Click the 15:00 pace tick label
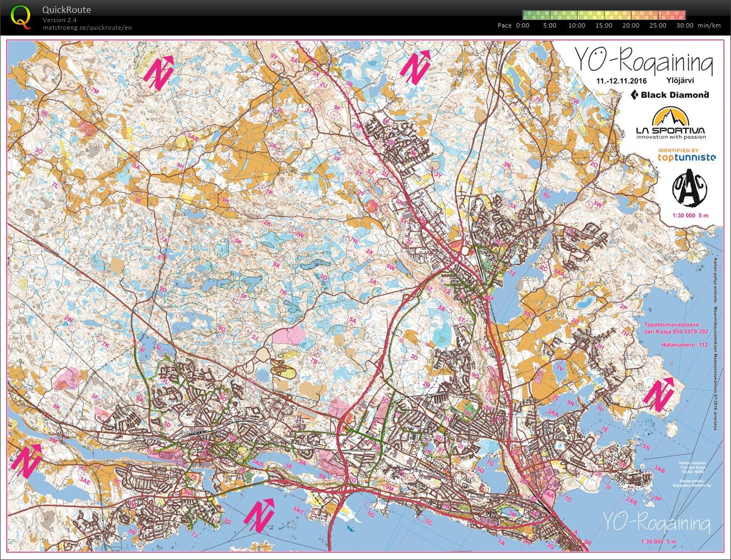The height and width of the screenshot is (560, 731). click(604, 25)
